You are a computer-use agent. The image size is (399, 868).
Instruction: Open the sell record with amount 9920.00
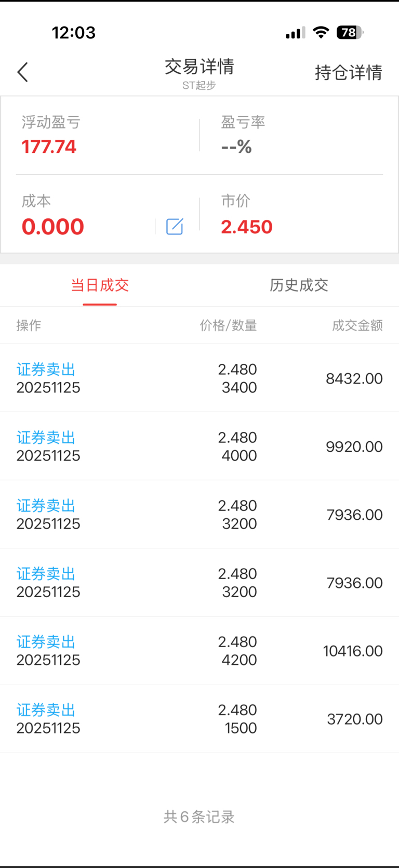pyautogui.click(x=199, y=446)
